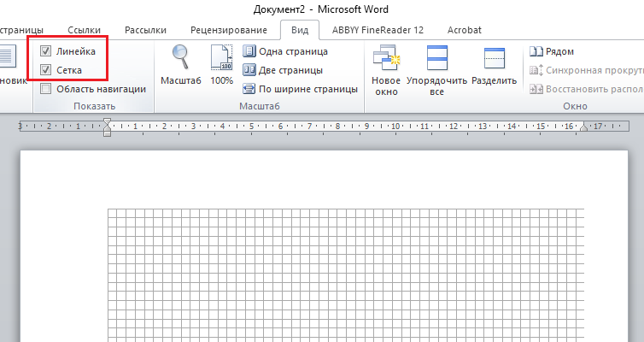Click inside the document grid area
644x342 pixels.
point(345,275)
